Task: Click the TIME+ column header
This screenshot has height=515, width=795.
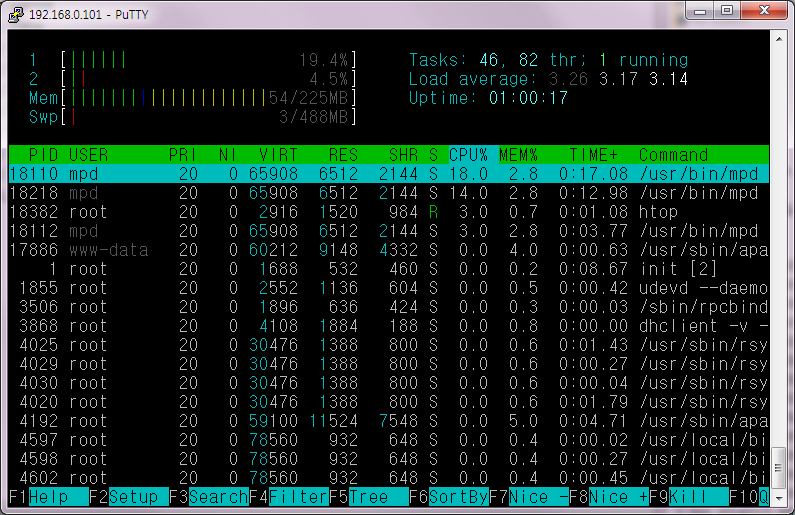Action: (x=594, y=155)
